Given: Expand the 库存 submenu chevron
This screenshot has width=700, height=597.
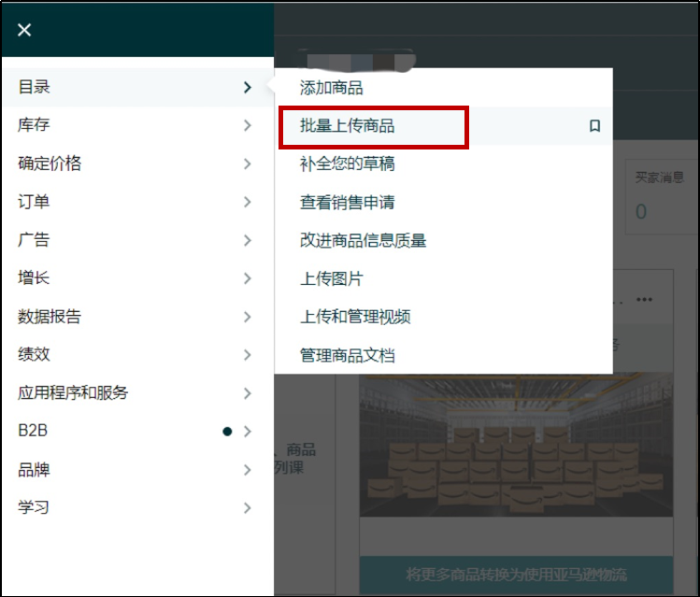Looking at the screenshot, I should tap(247, 125).
